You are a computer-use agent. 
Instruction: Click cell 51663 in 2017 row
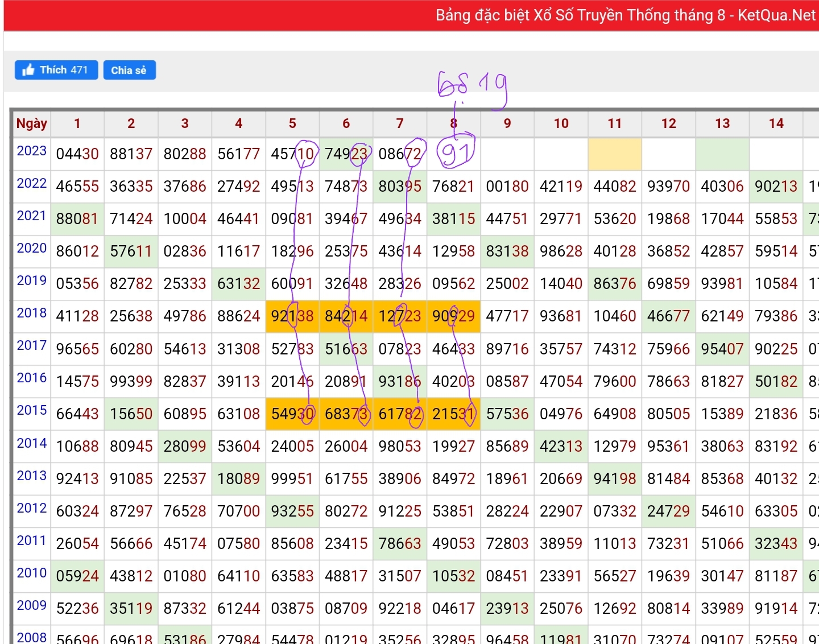click(x=346, y=349)
